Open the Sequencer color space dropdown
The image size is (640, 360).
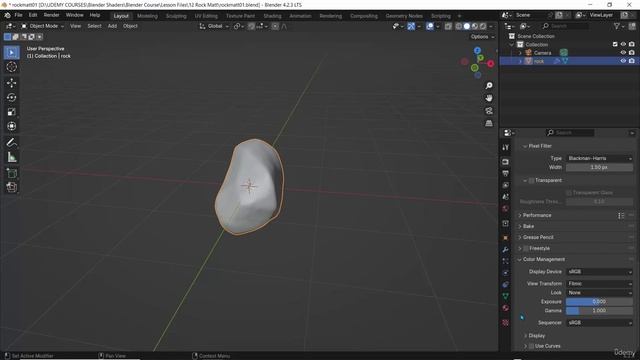(599, 322)
